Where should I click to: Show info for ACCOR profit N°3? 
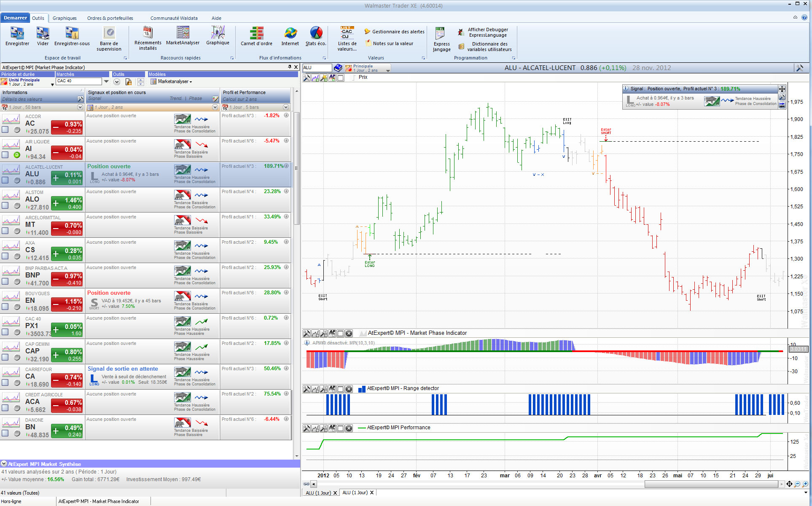286,116
